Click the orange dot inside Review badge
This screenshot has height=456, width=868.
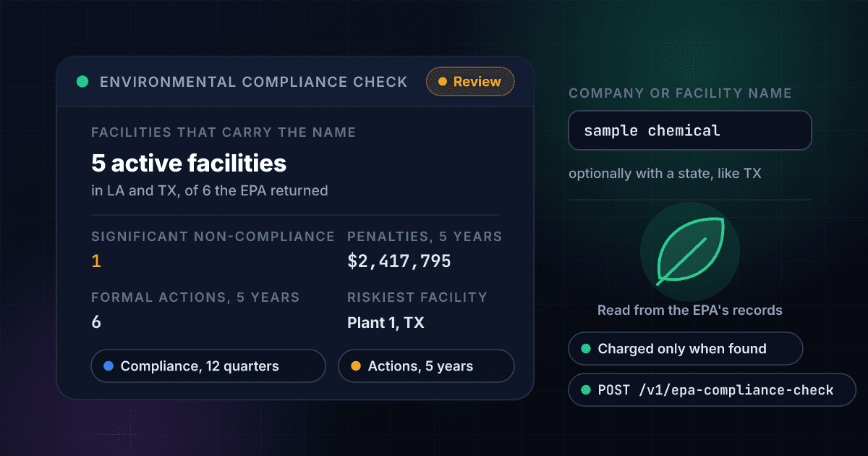(x=443, y=82)
